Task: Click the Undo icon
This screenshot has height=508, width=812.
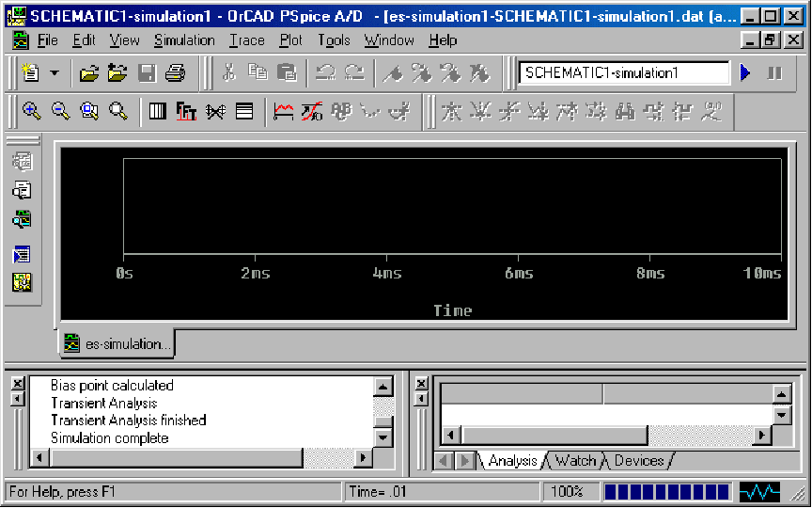Action: coord(326,73)
